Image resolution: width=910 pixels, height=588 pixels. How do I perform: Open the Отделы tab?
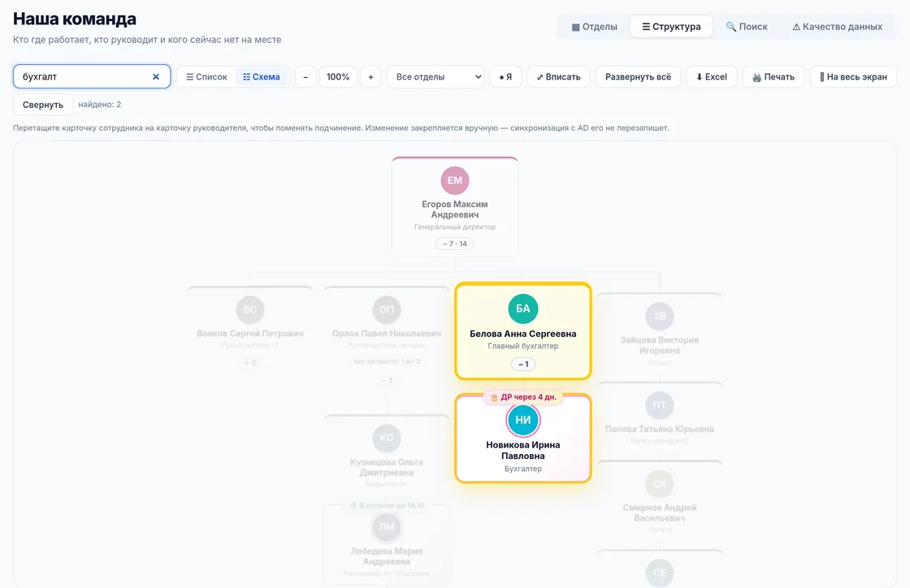tap(594, 27)
